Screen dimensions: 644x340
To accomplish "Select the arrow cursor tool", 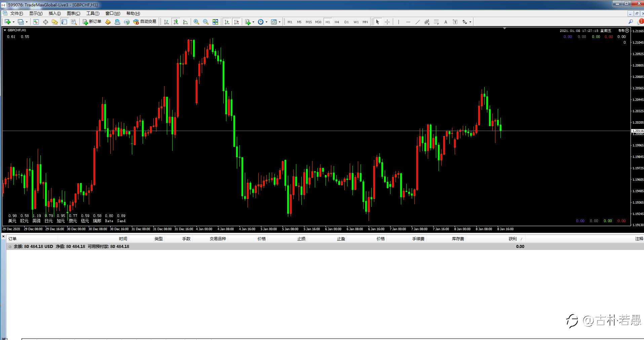I will coord(378,22).
